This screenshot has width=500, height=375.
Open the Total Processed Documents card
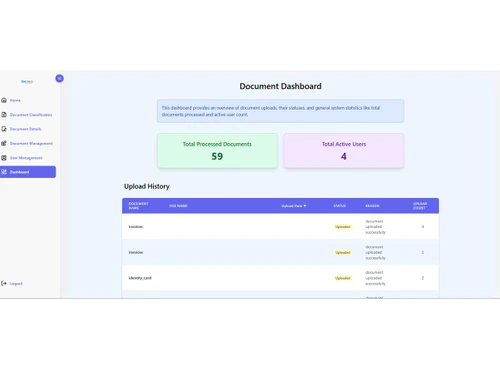[x=217, y=151]
